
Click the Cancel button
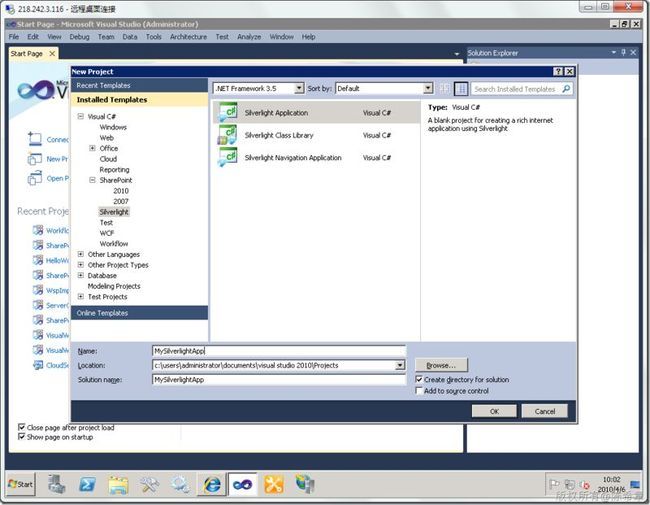(x=545, y=411)
